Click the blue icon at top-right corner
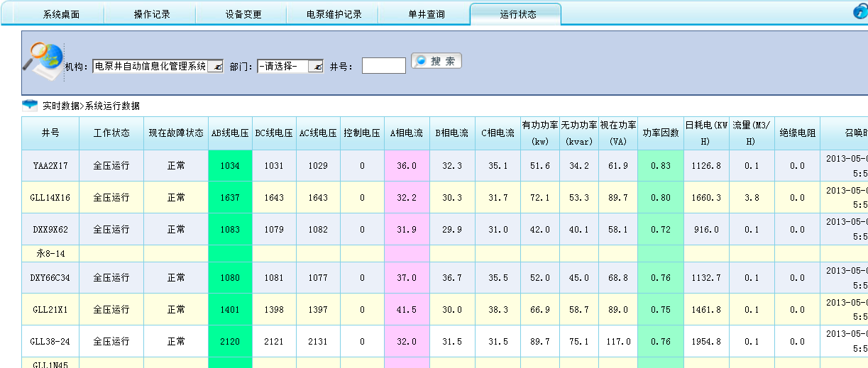This screenshot has width=868, height=368. [860, 12]
